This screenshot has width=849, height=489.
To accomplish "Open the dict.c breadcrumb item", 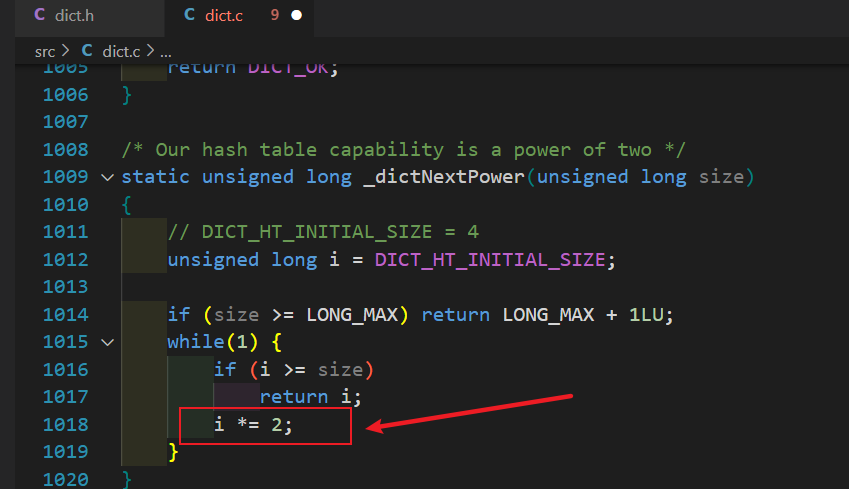I will coord(121,51).
